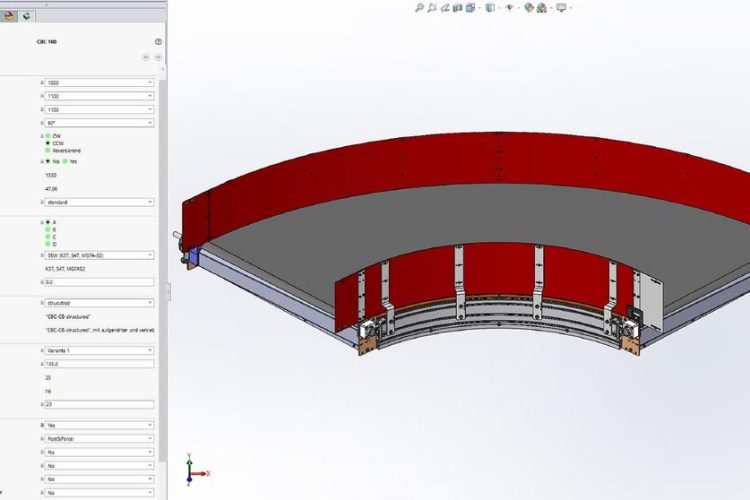This screenshot has height=500, width=750.
Task: Click the input field containing 100.0
Action: (98, 364)
